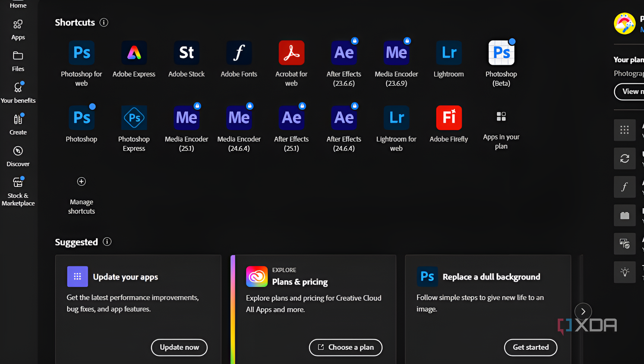The image size is (644, 364).
Task: Show next suggested cards arrow
Action: (583, 311)
